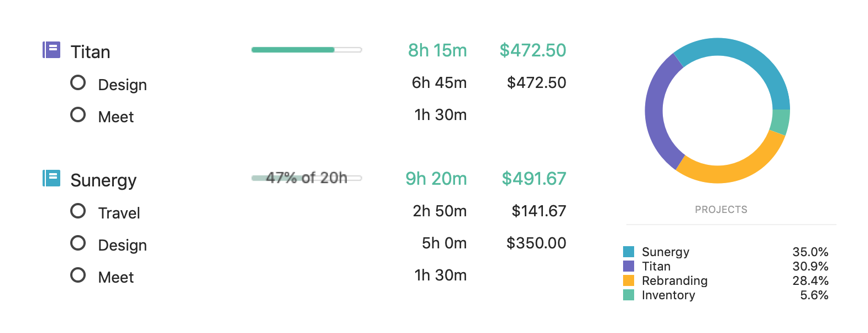
Task: Click the Meet task circle under Titan
Action: point(78,115)
